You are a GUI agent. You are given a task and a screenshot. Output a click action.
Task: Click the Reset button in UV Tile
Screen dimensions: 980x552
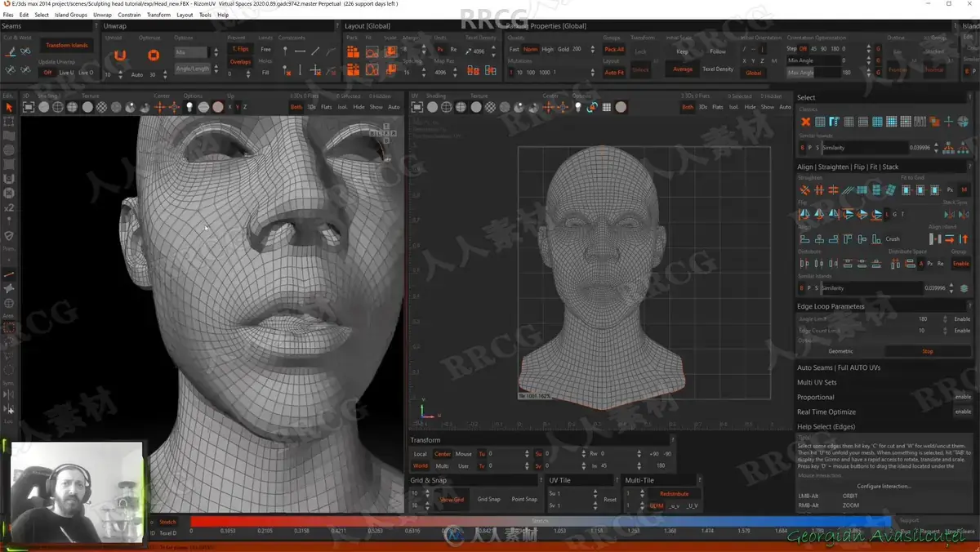click(x=610, y=500)
